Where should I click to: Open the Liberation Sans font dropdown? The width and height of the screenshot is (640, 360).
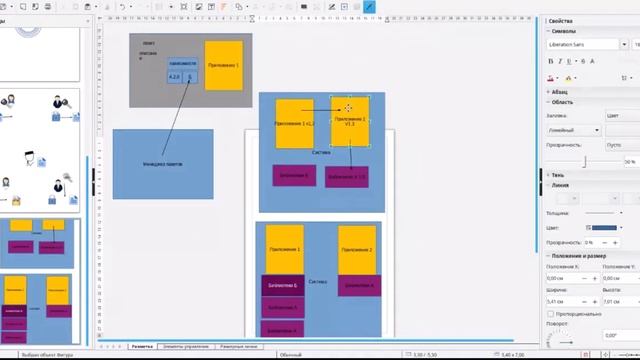point(624,44)
